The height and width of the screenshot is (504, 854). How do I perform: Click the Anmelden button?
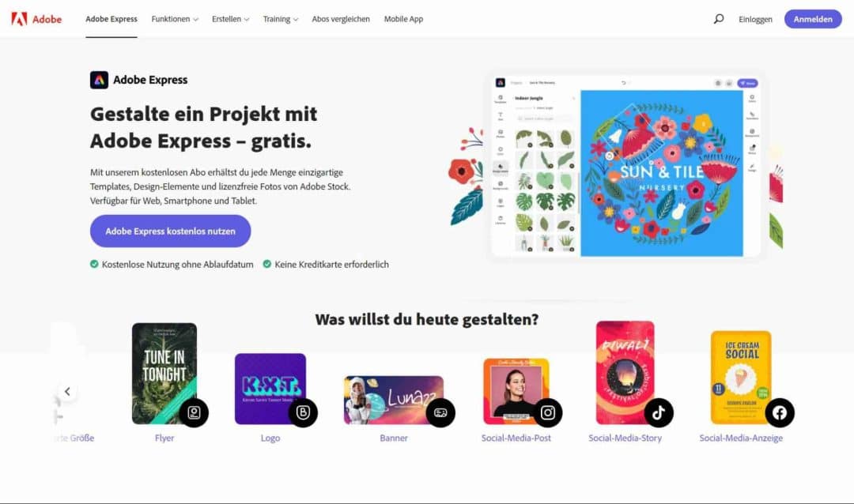(813, 19)
